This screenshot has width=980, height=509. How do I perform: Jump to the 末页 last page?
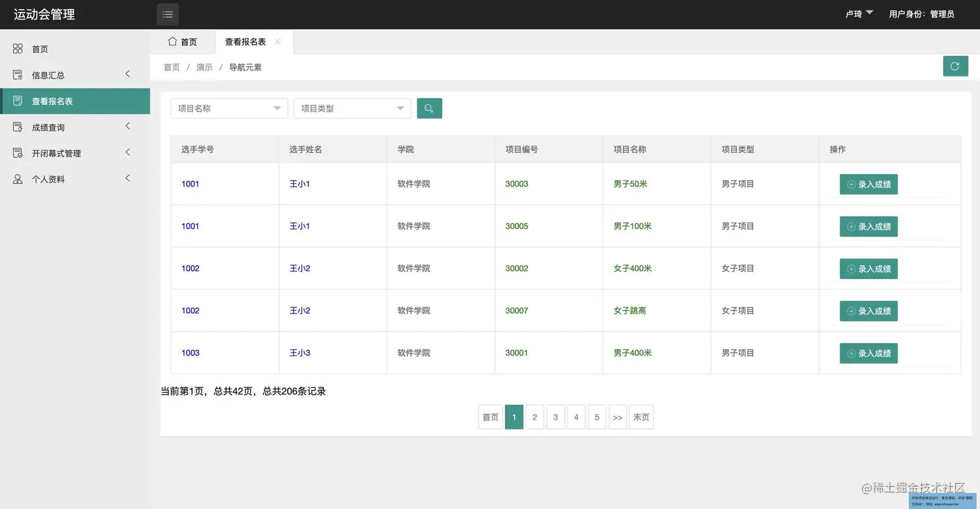641,417
